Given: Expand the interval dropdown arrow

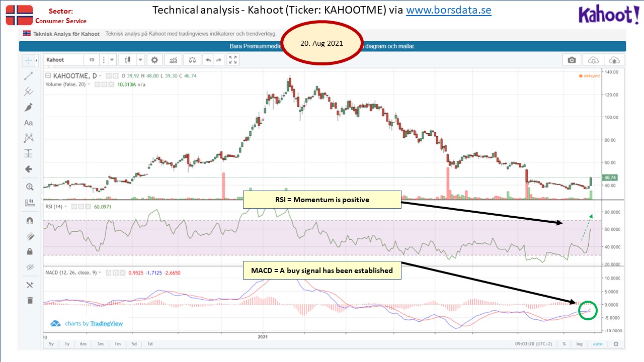Looking at the screenshot, I should click(112, 60).
